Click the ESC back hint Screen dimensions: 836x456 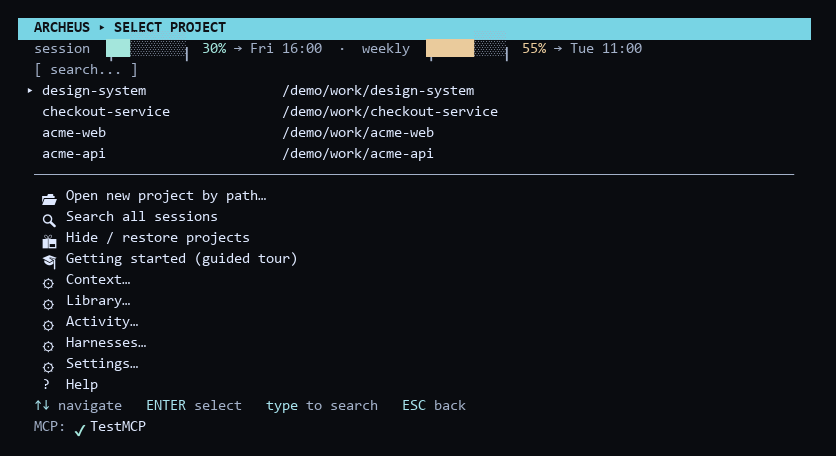(x=433, y=405)
